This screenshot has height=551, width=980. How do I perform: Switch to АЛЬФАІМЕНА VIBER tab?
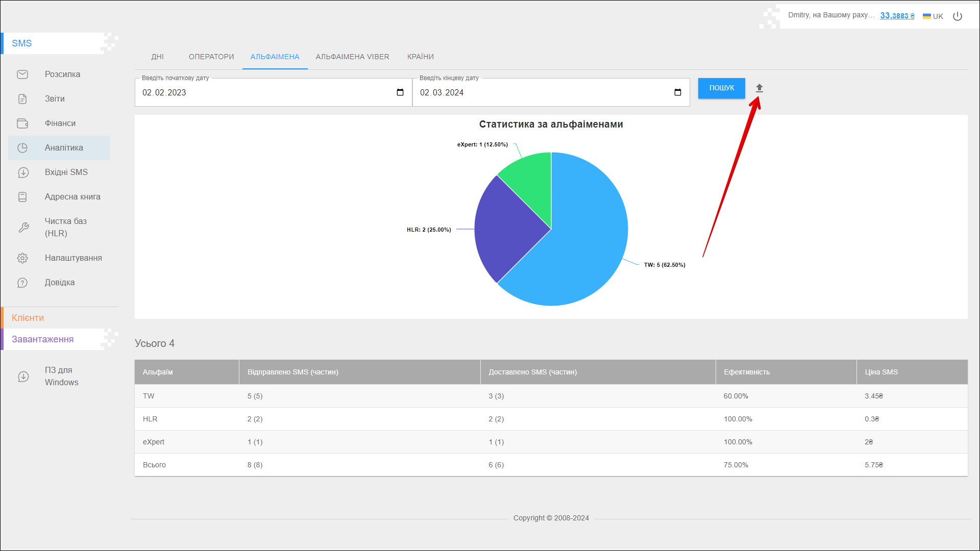pyautogui.click(x=352, y=57)
